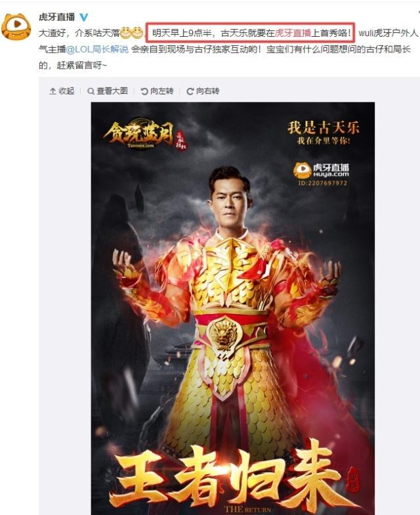Click the 我是古天乐 text on the poster
Screen dimensions: 420x515
pos(324,127)
